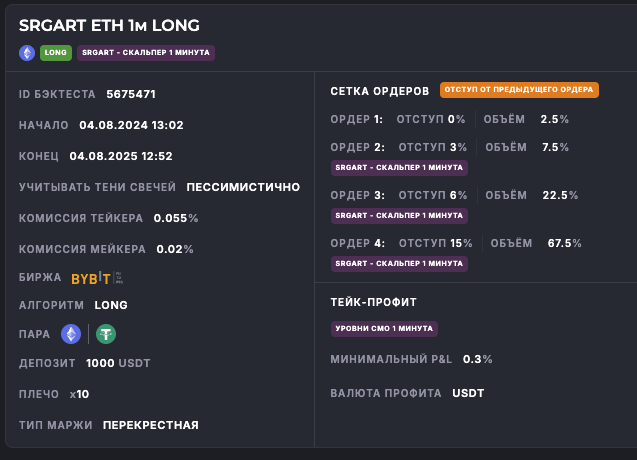Click the Tether USDT icon in Пара row
637x460 pixels.
point(105,334)
